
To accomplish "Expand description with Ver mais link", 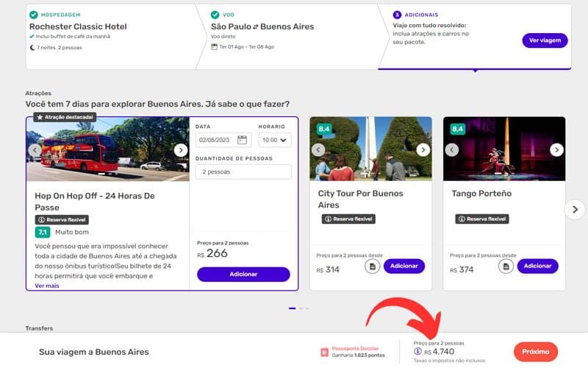I will [x=47, y=286].
